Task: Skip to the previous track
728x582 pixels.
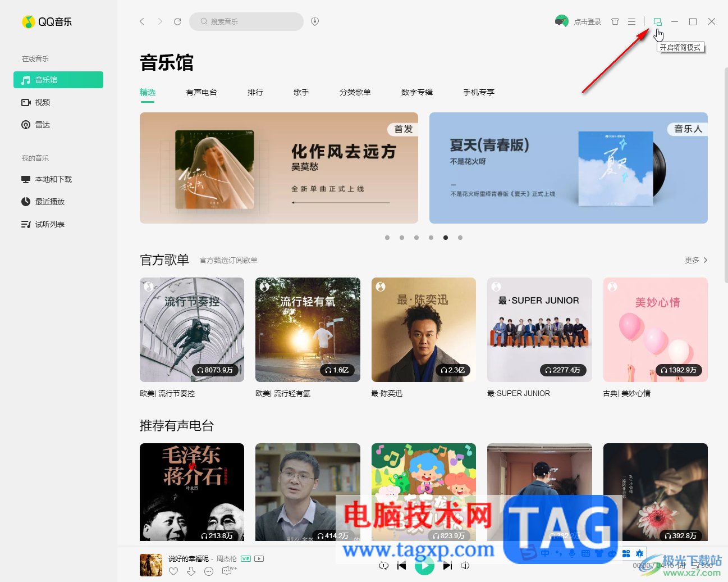Action: pos(401,566)
